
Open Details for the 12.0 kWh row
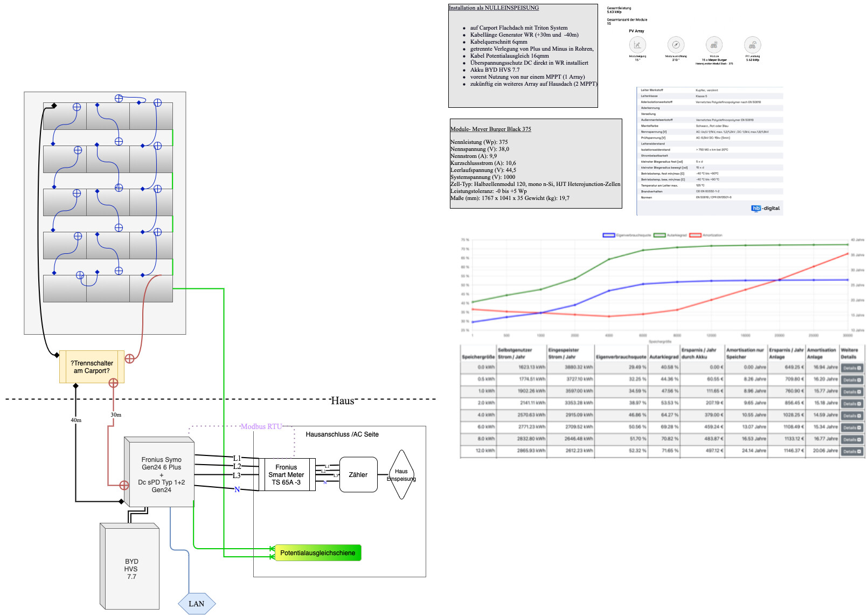pyautogui.click(x=852, y=452)
